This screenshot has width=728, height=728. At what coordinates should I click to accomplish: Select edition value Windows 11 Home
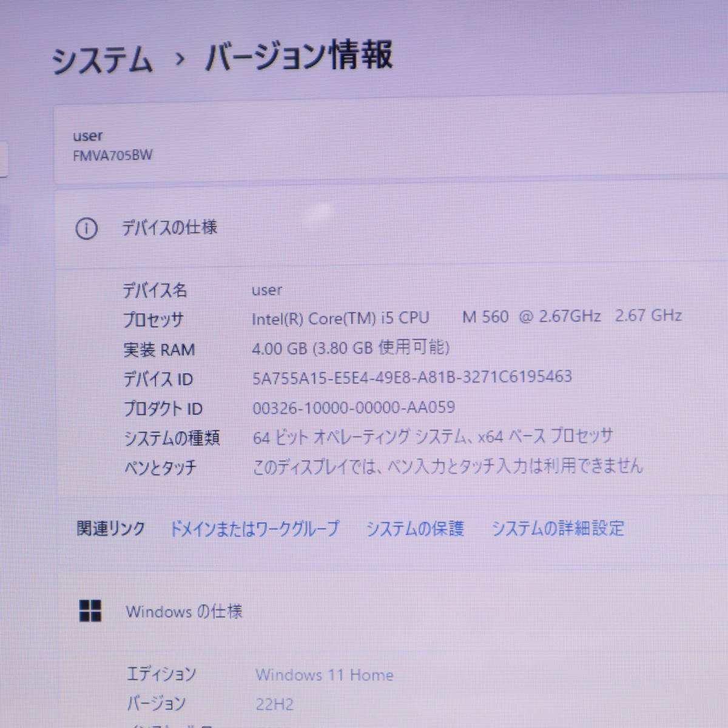coord(325,675)
